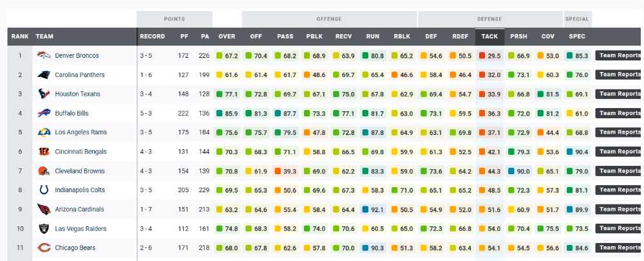The height and width of the screenshot is (261, 644).
Task: Click the Cincinnati Bengals team logo
Action: click(44, 152)
